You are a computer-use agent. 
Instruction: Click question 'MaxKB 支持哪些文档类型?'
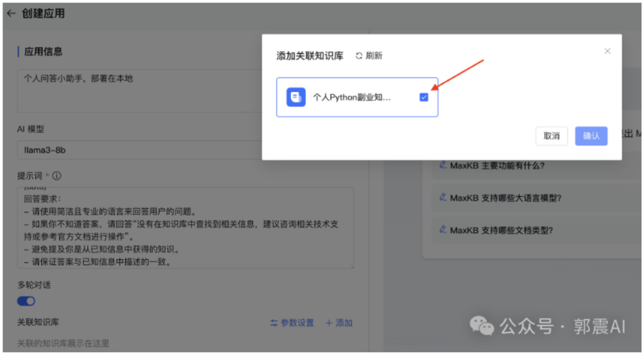coord(501,230)
